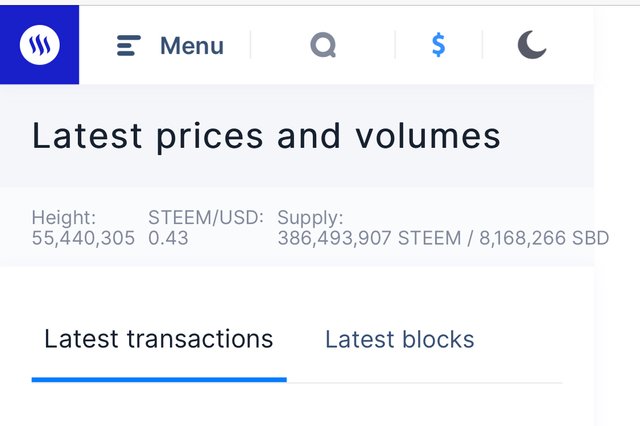Click the Steem logo home icon
The width and height of the screenshot is (640, 426).
pyautogui.click(x=40, y=44)
